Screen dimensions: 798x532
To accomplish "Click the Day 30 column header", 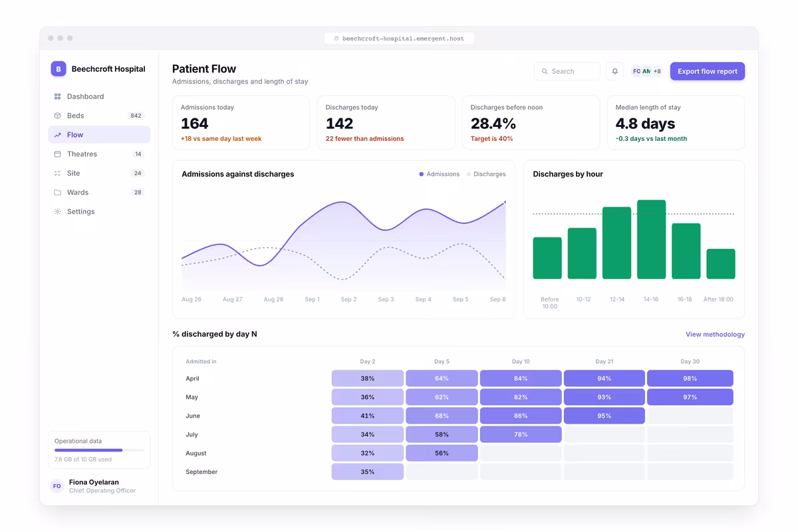I will pyautogui.click(x=690, y=362).
